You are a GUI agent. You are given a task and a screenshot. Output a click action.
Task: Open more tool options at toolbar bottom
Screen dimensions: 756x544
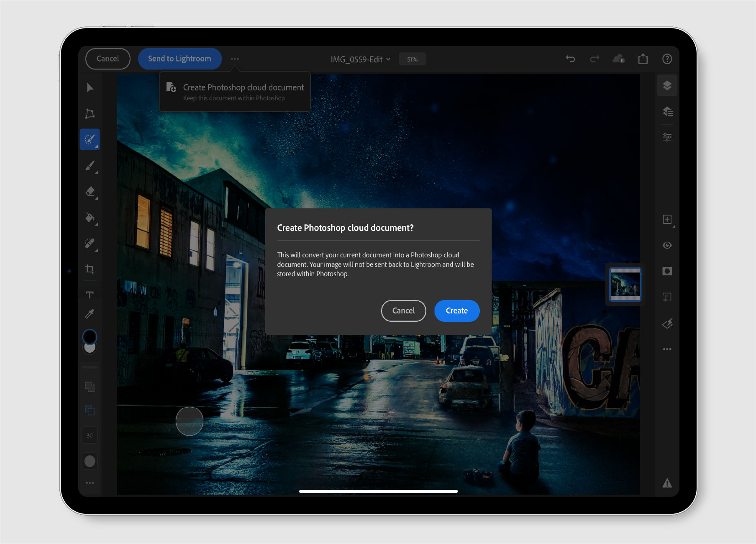(x=90, y=483)
